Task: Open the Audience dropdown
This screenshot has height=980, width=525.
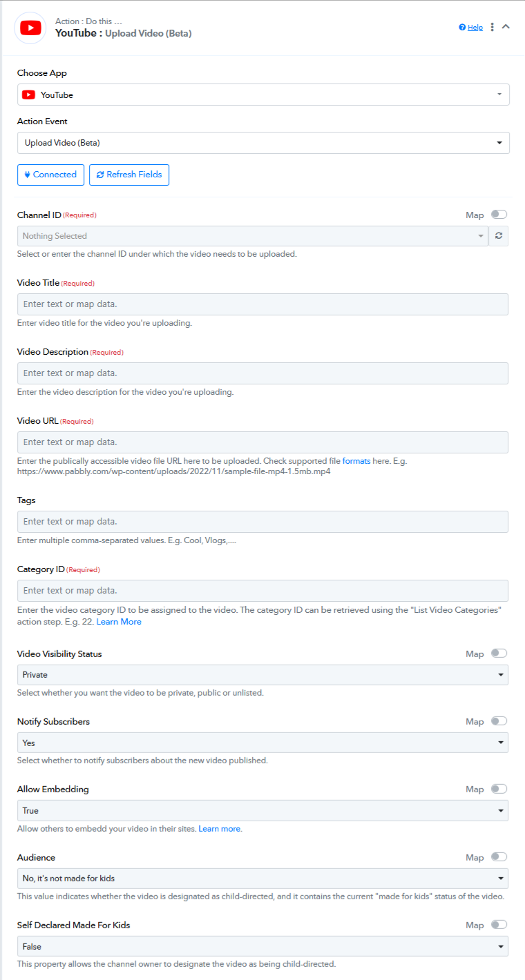Action: (262, 879)
